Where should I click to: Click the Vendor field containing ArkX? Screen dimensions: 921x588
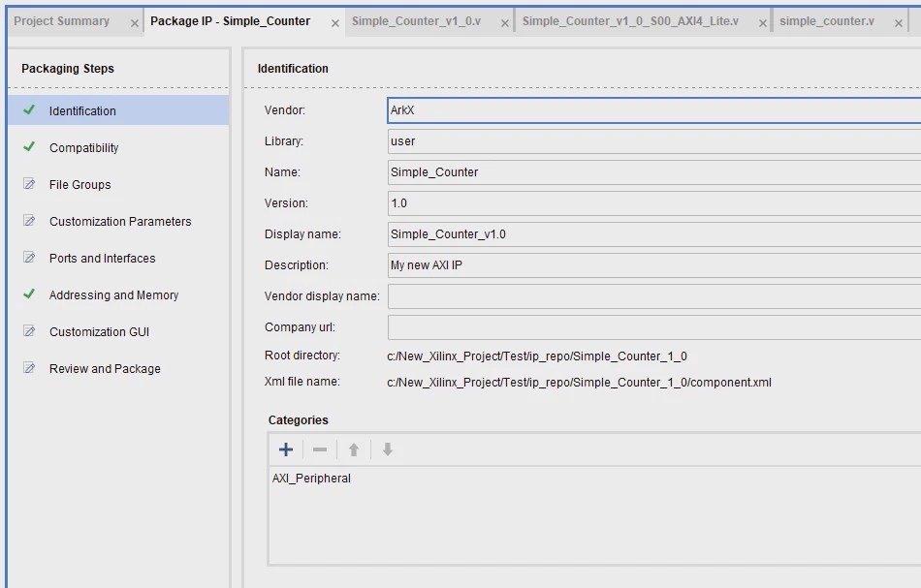[x=653, y=110]
